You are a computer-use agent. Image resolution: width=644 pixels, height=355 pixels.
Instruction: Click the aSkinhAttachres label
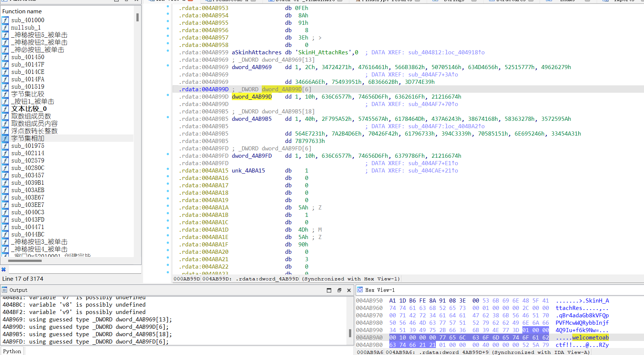tap(257, 52)
